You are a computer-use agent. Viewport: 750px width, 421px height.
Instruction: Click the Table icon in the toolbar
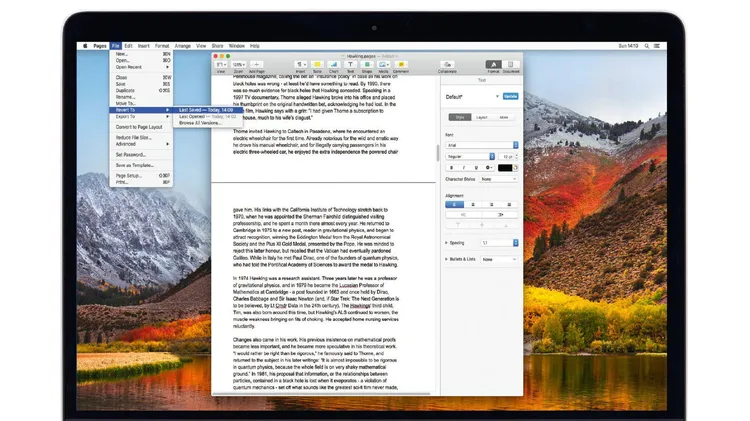pos(317,64)
